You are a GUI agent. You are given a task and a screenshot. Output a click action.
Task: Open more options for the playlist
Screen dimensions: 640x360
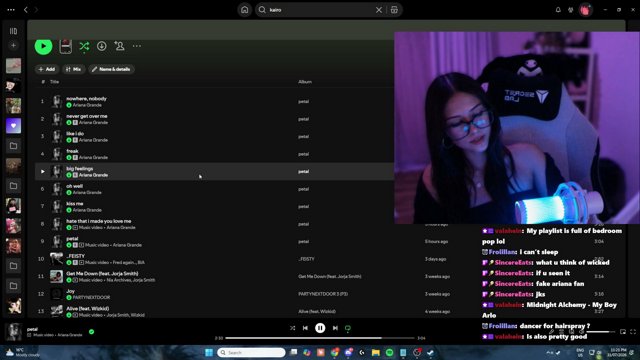click(x=137, y=46)
